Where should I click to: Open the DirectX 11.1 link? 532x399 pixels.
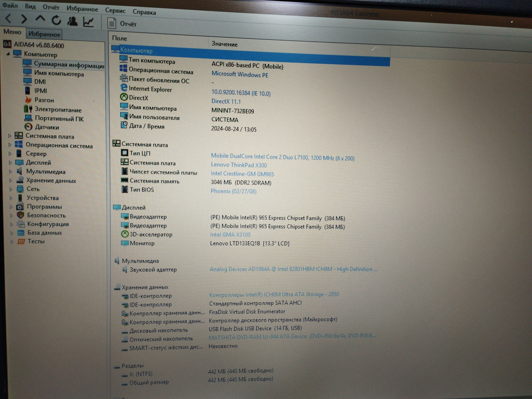[x=226, y=101]
